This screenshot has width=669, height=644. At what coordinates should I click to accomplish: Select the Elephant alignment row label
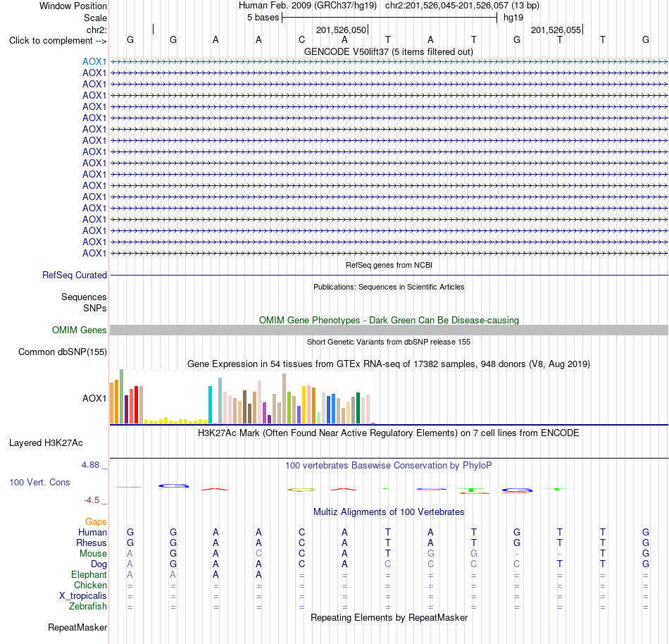click(89, 574)
